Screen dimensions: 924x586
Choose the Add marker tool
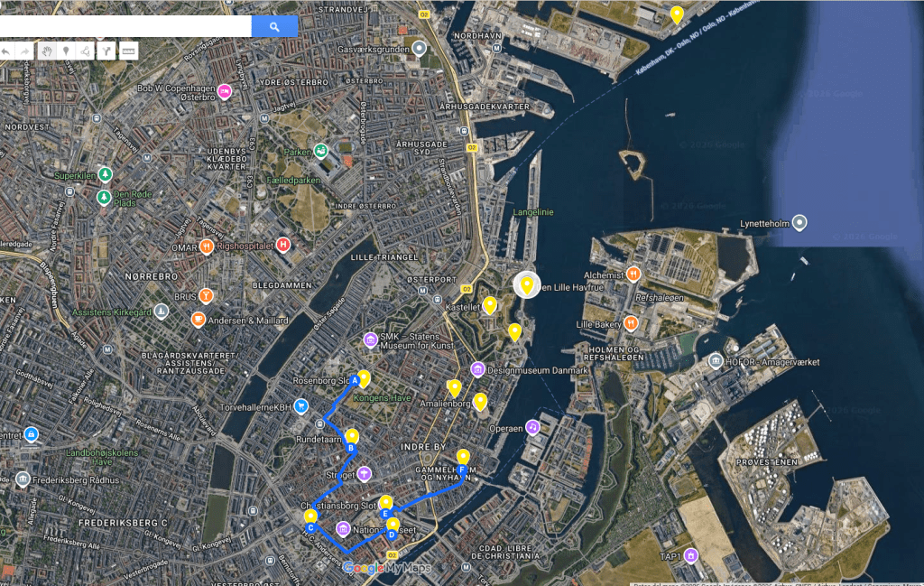pyautogui.click(x=66, y=51)
